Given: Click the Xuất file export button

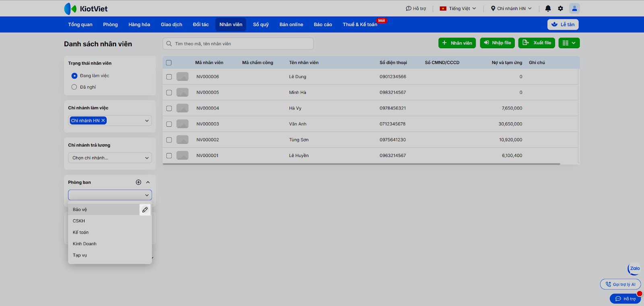Looking at the screenshot, I should (537, 43).
